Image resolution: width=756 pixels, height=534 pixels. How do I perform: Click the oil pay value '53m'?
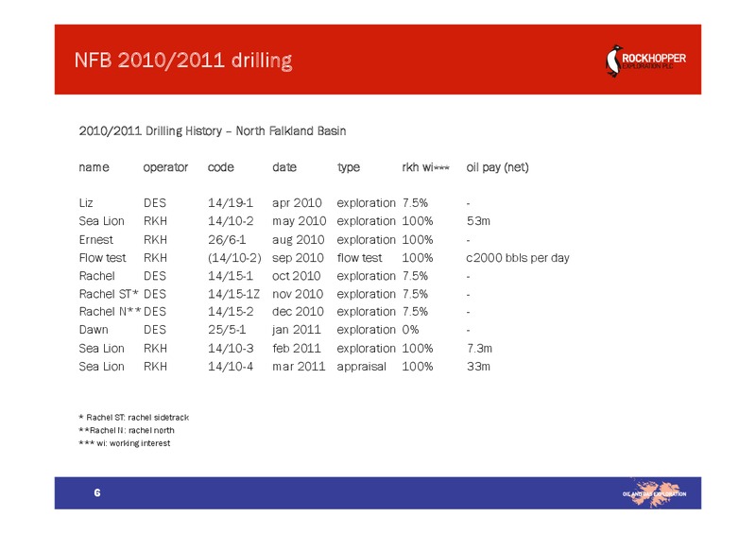(478, 221)
